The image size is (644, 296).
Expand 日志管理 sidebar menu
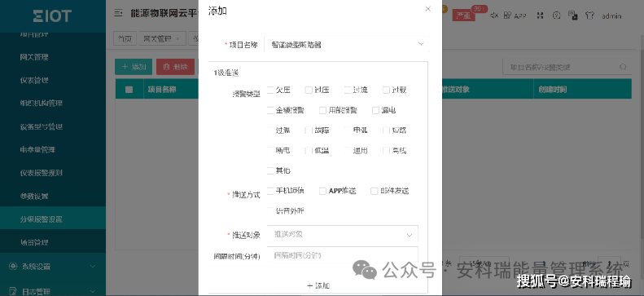tap(53, 291)
